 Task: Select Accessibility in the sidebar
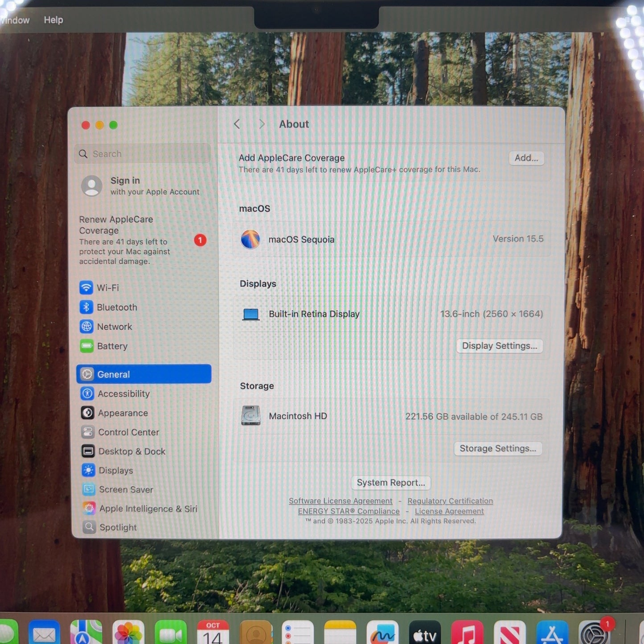click(x=123, y=394)
